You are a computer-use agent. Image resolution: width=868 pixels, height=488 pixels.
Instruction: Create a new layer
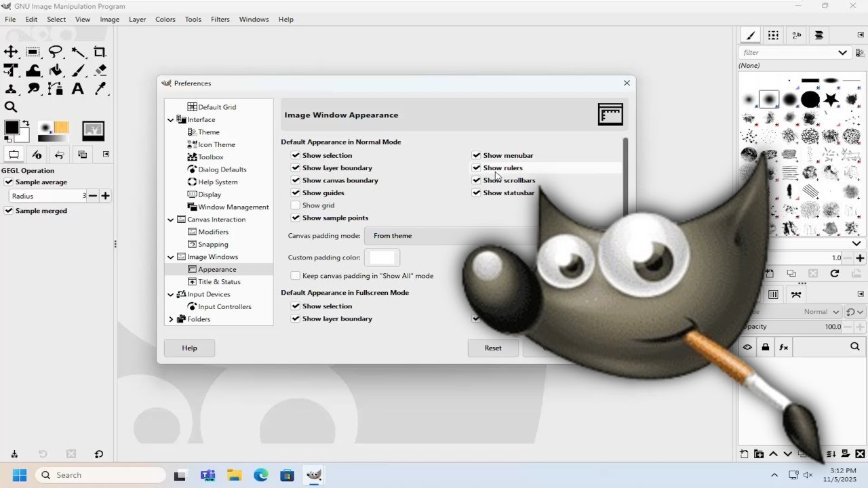[x=744, y=454]
